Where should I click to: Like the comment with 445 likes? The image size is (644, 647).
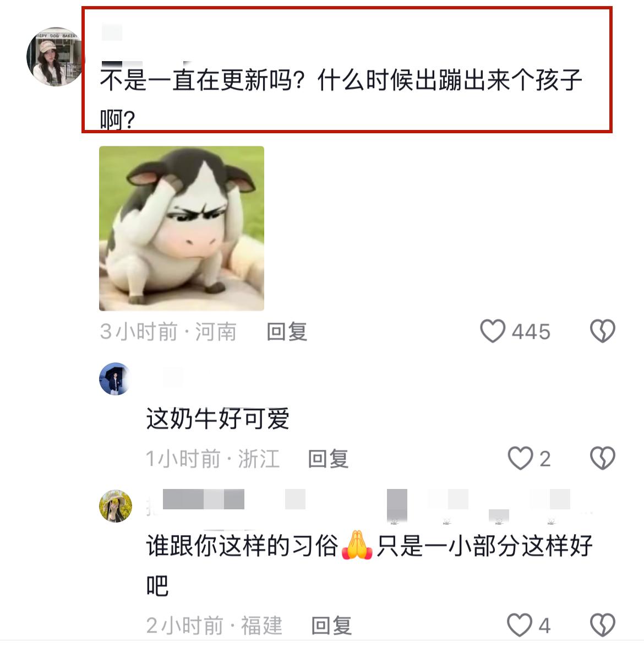pyautogui.click(x=493, y=331)
